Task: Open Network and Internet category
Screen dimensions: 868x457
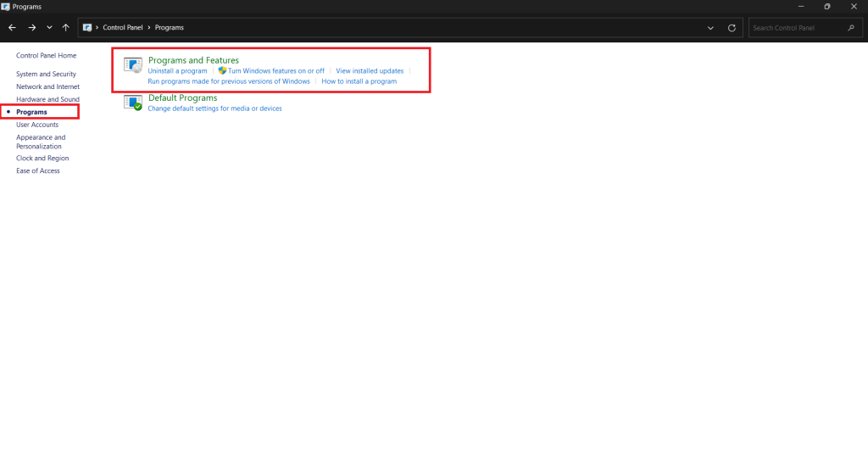Action: 47,86
